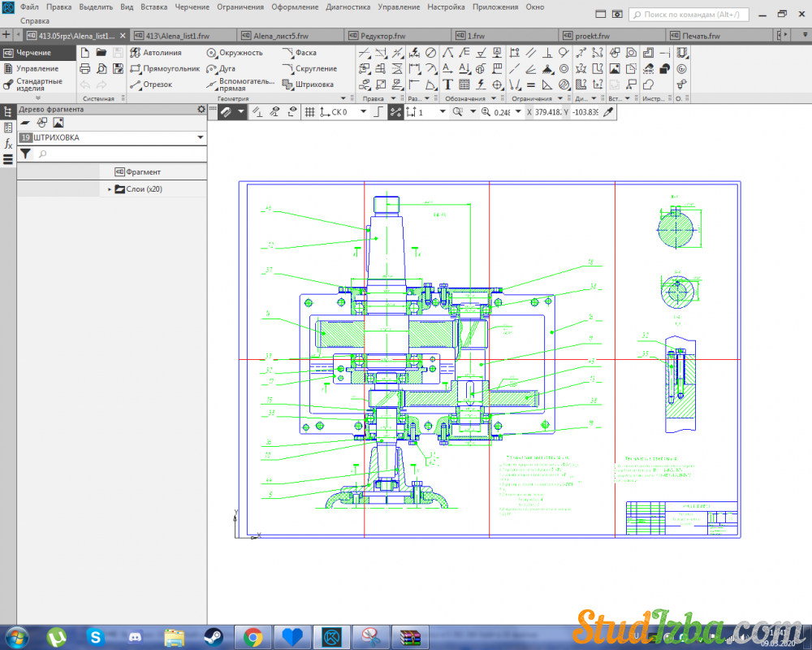Click the large T text tool
Image resolution: width=812 pixels, height=650 pixels.
click(447, 84)
